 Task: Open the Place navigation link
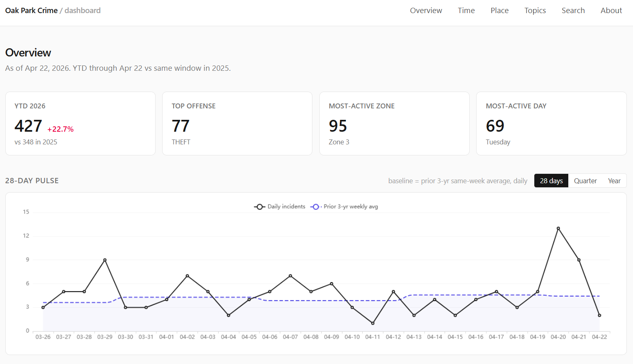coord(500,11)
